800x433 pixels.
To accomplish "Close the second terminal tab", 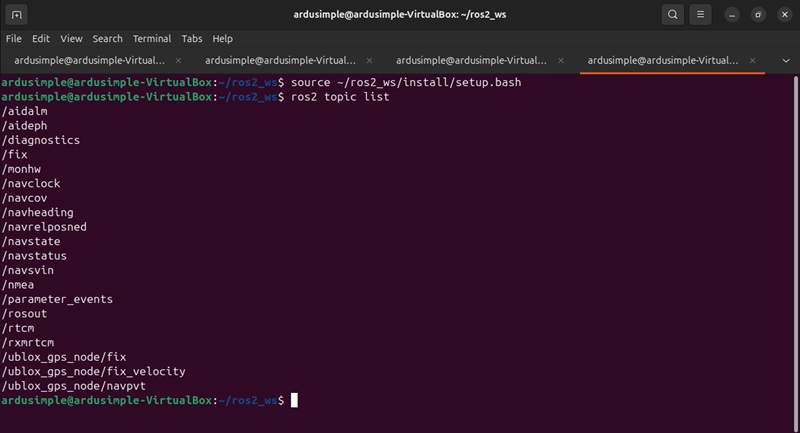I will (373, 61).
